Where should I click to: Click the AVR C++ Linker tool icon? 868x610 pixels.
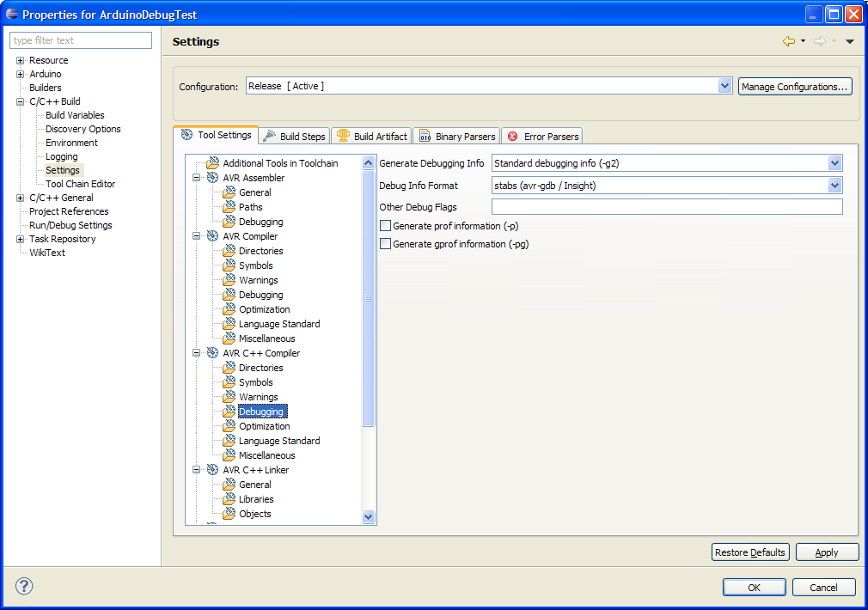(212, 470)
